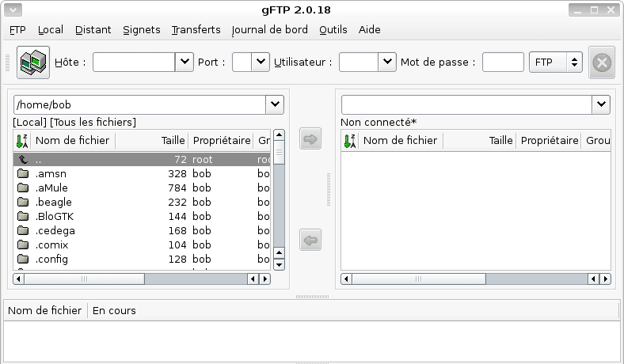The width and height of the screenshot is (624, 364).
Task: Click the local panel sort order icon
Action: pos(21,141)
